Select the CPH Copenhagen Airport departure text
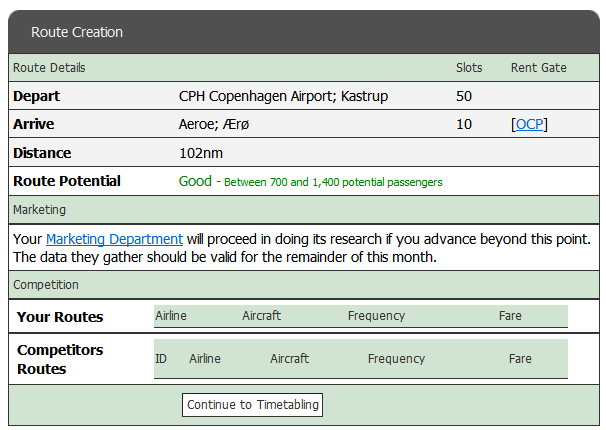This screenshot has height=430, width=606. 283,97
